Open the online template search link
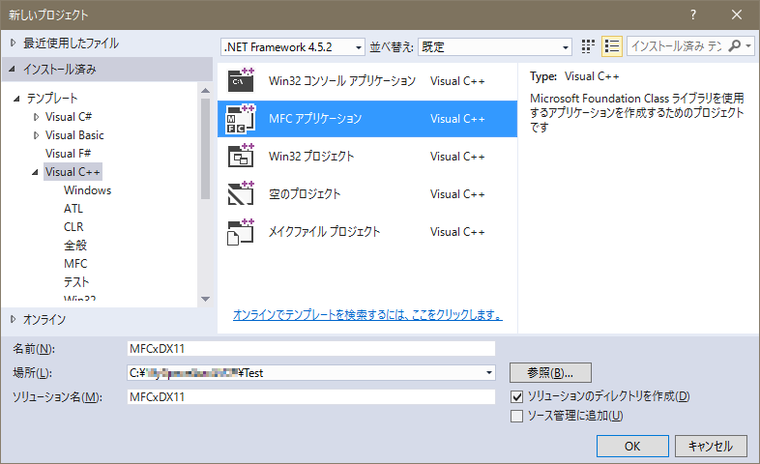760x464 pixels. 367,315
